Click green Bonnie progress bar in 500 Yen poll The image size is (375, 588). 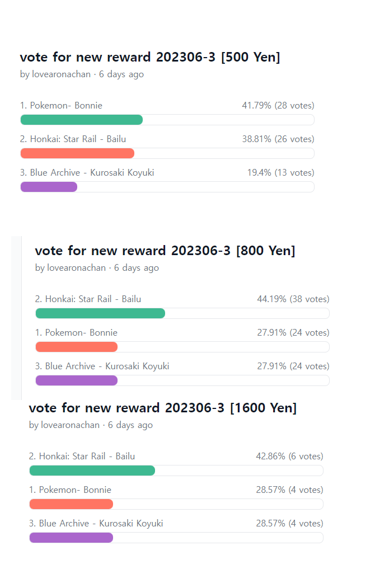[x=82, y=120]
